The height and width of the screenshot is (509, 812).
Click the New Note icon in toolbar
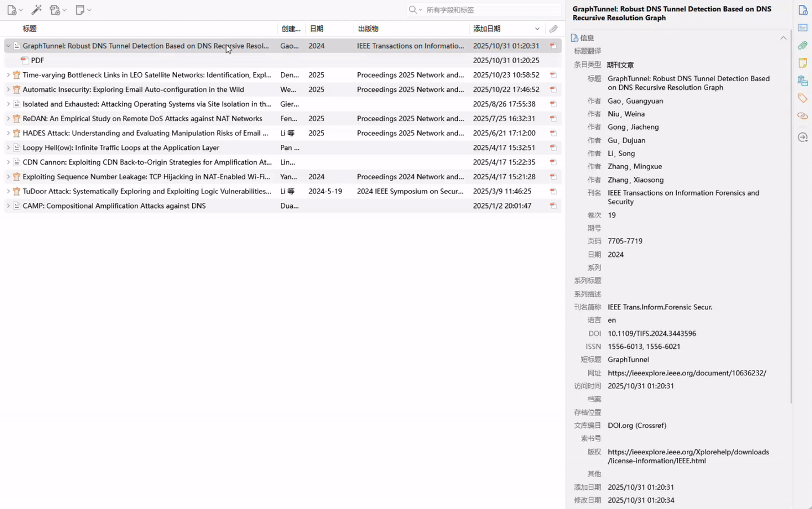[80, 10]
